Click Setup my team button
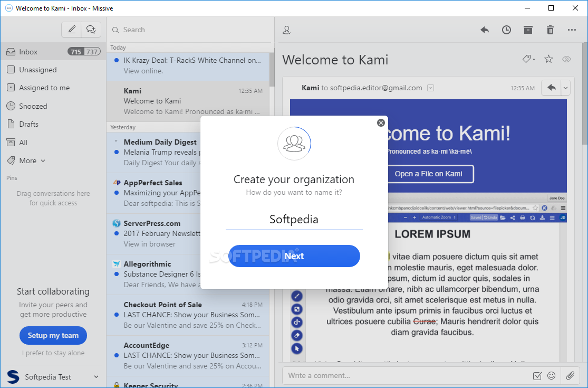The image size is (588, 388). click(x=53, y=335)
